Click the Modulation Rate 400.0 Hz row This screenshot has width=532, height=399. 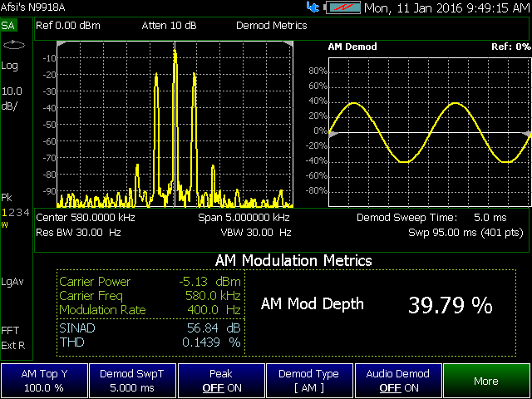150,310
